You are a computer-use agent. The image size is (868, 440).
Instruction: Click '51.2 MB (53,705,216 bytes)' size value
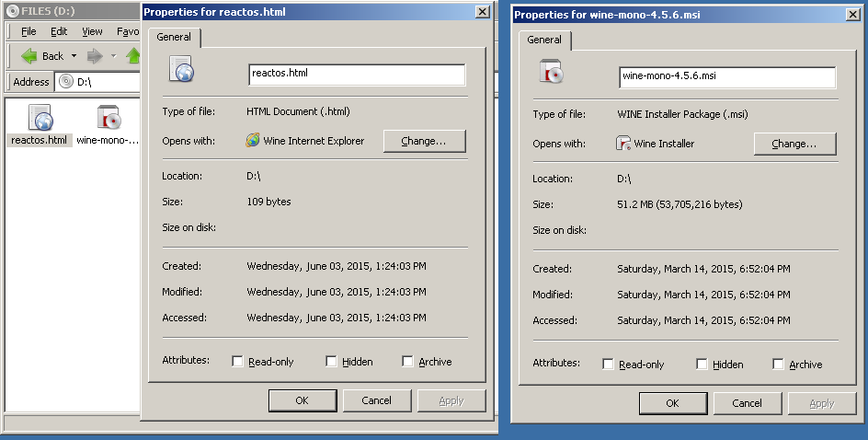pyautogui.click(x=680, y=204)
